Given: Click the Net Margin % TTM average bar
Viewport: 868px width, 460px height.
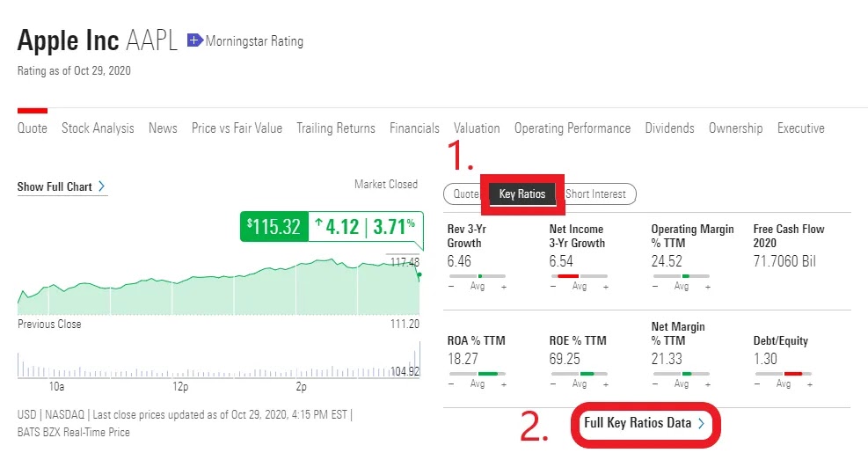Looking at the screenshot, I should [x=681, y=374].
